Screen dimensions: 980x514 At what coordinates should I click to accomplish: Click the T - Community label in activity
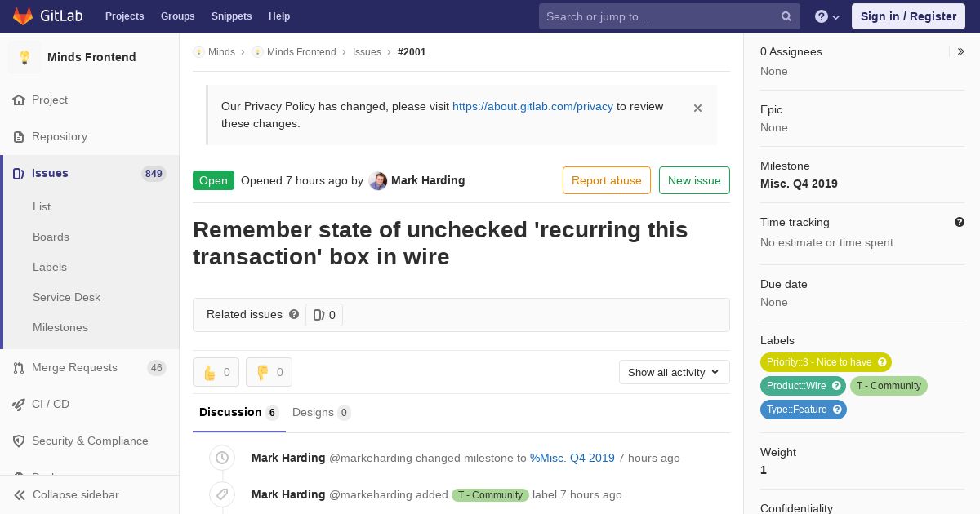click(x=490, y=495)
